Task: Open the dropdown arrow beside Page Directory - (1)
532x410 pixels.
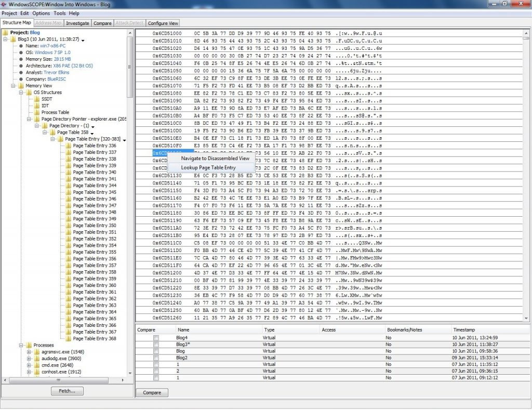Action: 93,127
